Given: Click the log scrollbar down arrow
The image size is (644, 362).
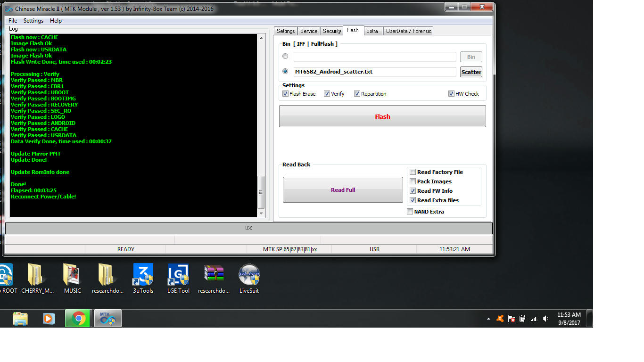Looking at the screenshot, I should click(262, 214).
